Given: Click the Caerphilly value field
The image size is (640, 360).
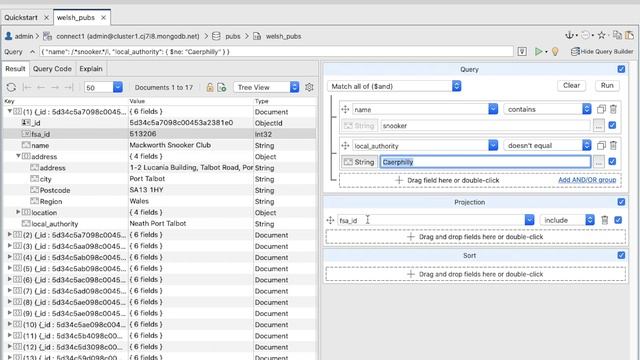Looking at the screenshot, I should point(485,162).
